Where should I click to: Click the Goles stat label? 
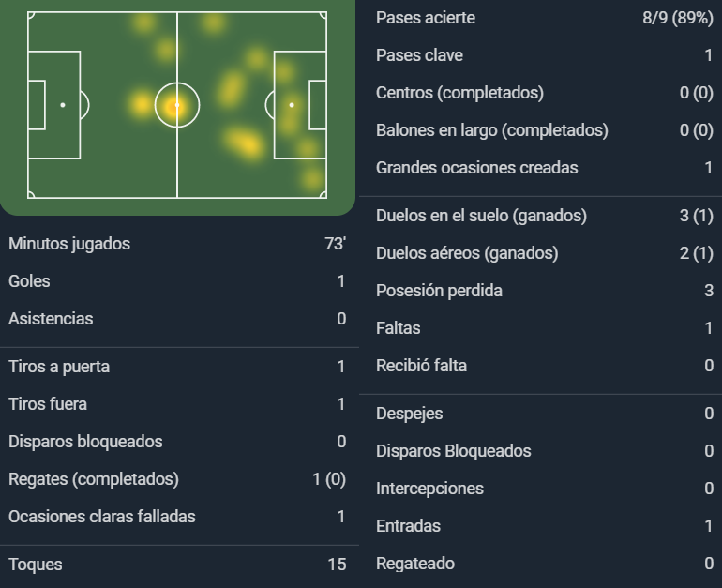(x=29, y=281)
